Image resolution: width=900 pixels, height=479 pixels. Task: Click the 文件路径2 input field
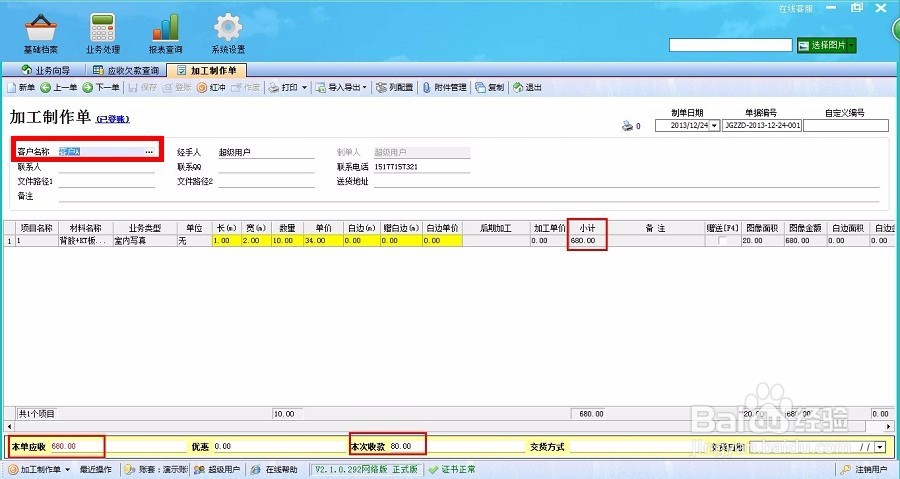[266, 181]
